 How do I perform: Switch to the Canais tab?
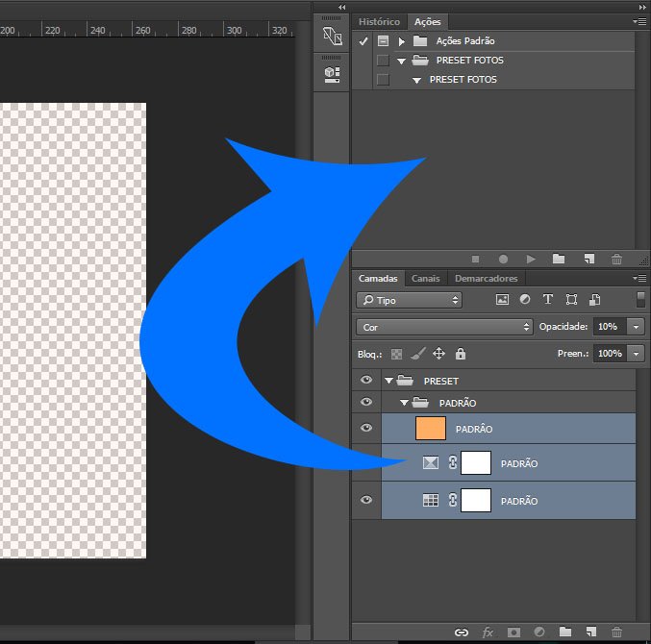426,279
